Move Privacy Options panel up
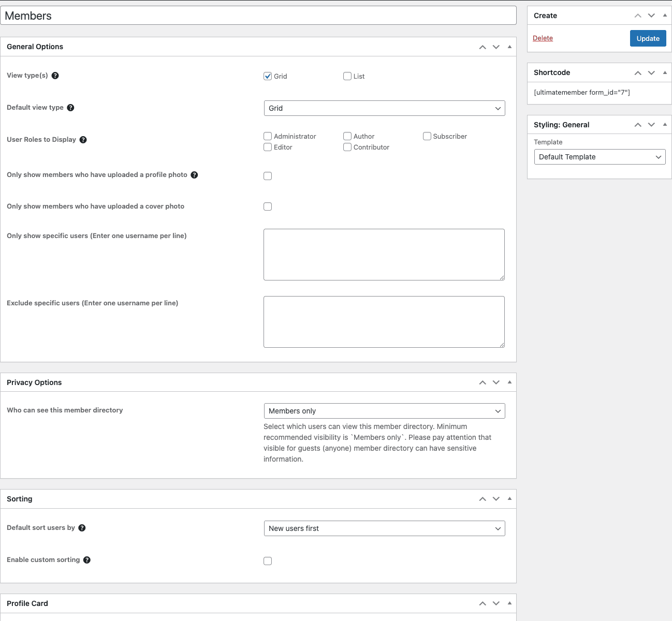672x621 pixels. 483,382
